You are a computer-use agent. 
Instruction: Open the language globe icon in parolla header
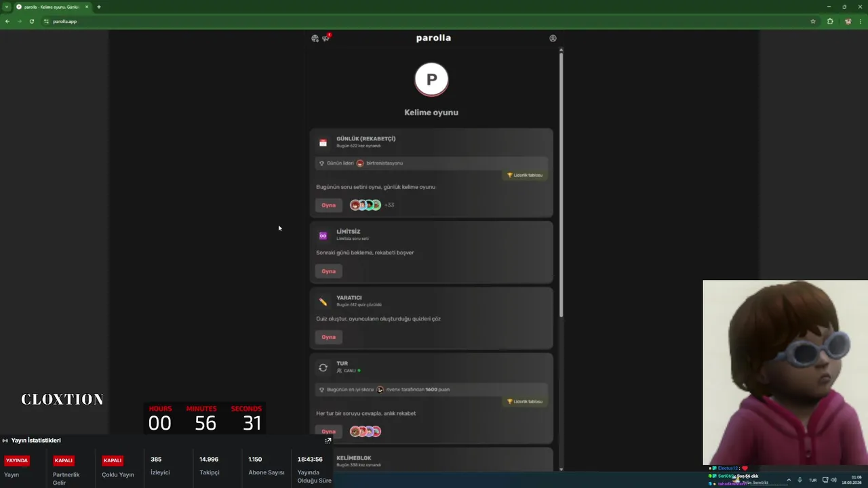pyautogui.click(x=315, y=39)
